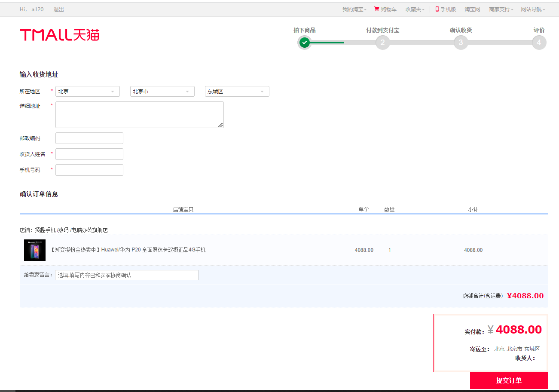Click the 给卖家留言 message field
The height and width of the screenshot is (392, 559).
127,275
